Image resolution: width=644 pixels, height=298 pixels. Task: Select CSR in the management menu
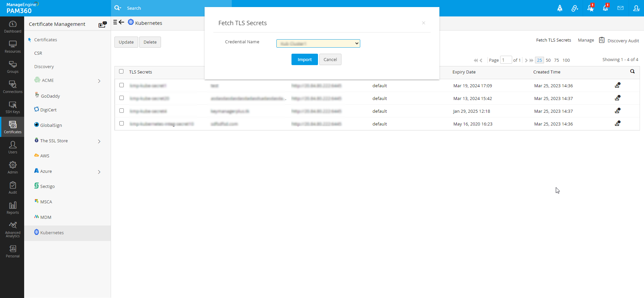(38, 53)
